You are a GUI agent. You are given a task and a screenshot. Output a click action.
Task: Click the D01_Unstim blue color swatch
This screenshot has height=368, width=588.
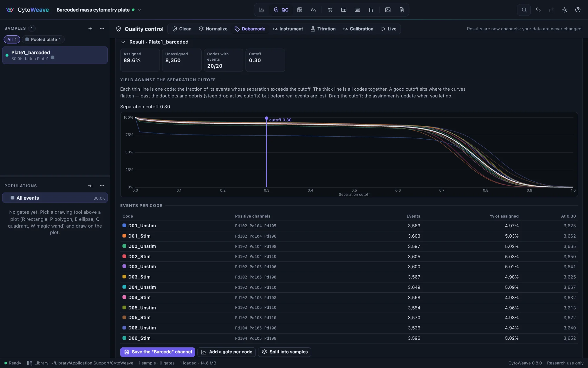point(124,226)
